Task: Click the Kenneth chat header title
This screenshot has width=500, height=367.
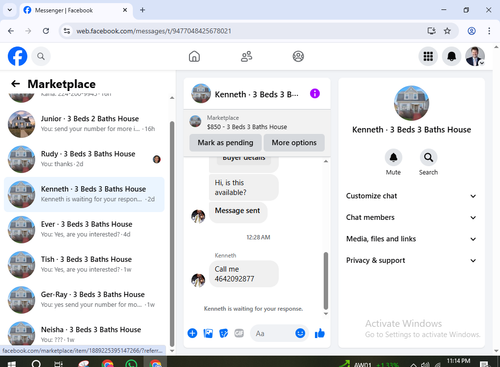Action: 256,94
